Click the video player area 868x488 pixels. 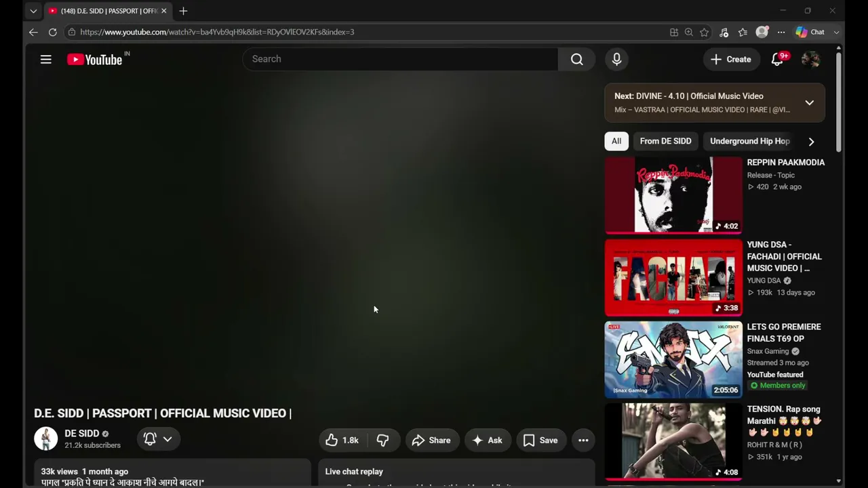[x=311, y=239]
